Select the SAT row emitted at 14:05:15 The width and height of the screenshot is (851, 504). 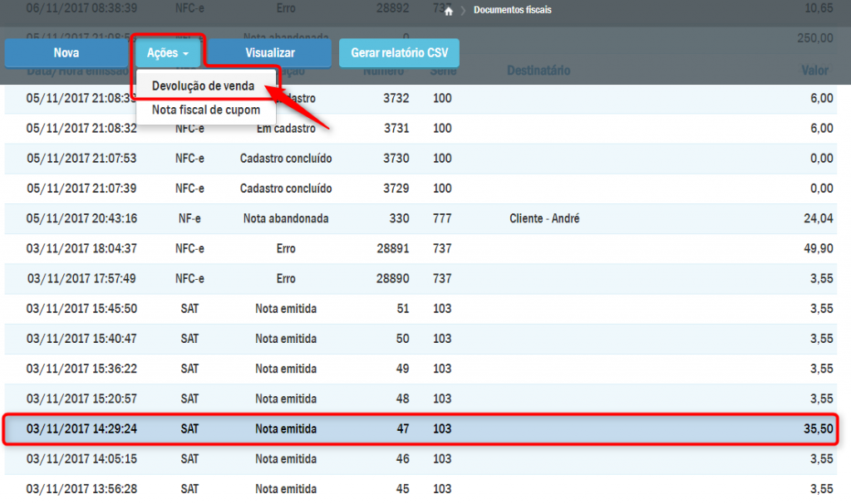[420, 458]
